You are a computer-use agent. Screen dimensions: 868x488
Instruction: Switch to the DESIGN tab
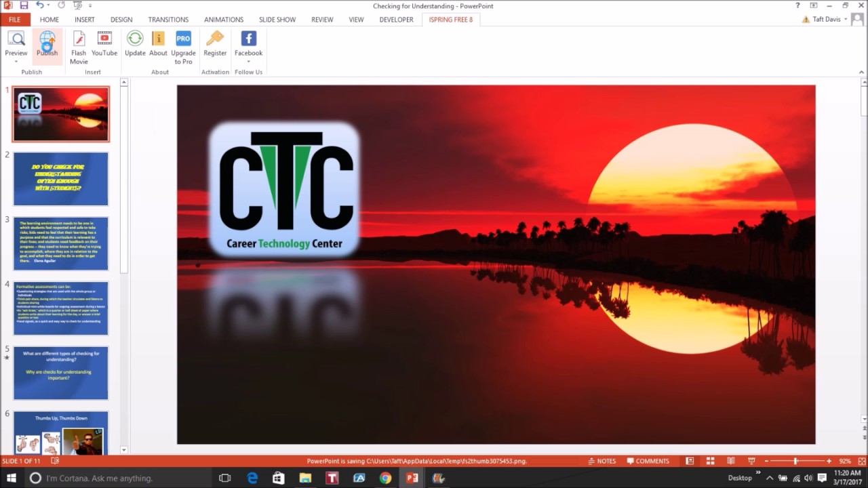[x=121, y=20]
